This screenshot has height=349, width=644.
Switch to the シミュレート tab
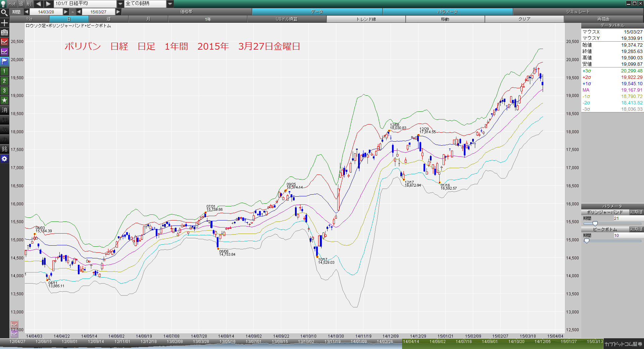point(578,12)
